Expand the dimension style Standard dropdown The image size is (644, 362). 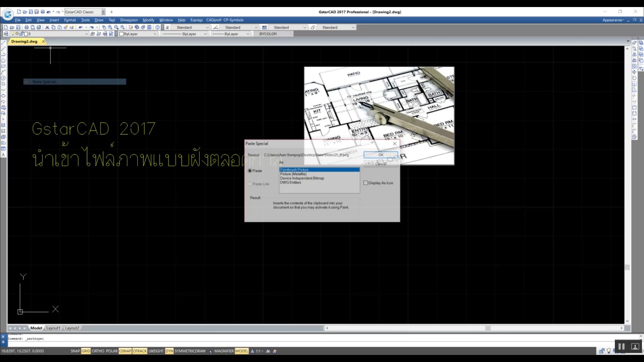(256, 27)
